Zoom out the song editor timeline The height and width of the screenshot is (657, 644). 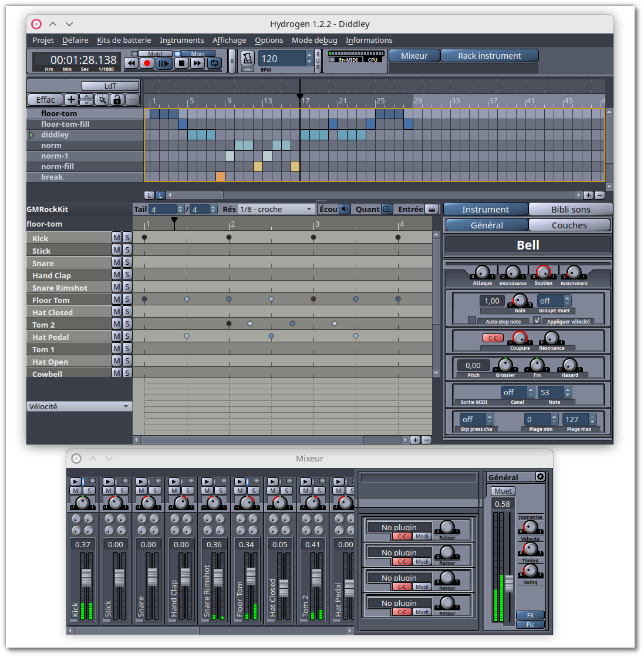pyautogui.click(x=599, y=196)
